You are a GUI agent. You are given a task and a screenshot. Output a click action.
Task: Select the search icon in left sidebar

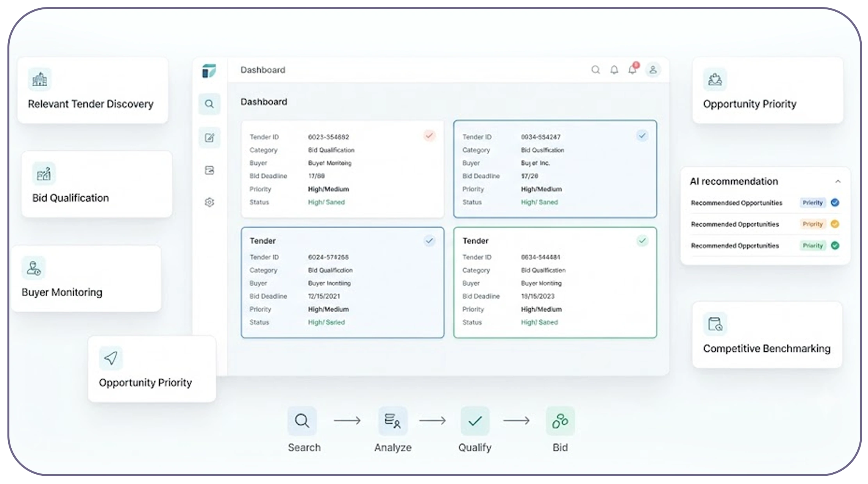tap(209, 104)
